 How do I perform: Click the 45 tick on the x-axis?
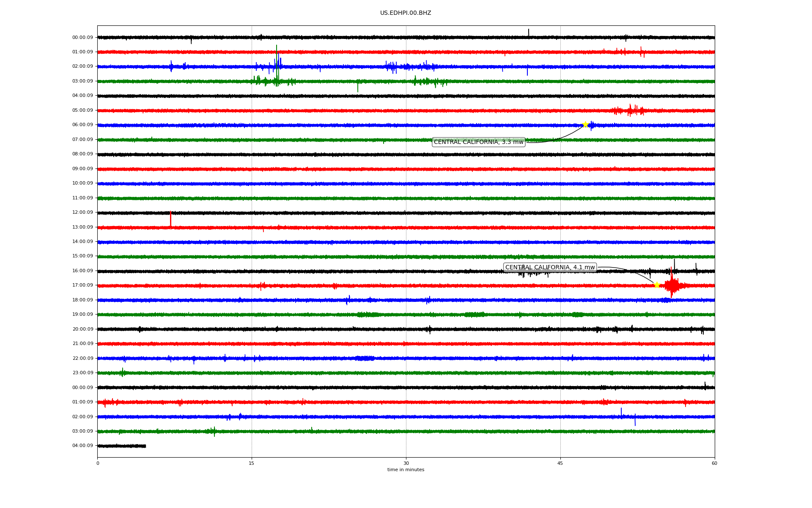560,463
